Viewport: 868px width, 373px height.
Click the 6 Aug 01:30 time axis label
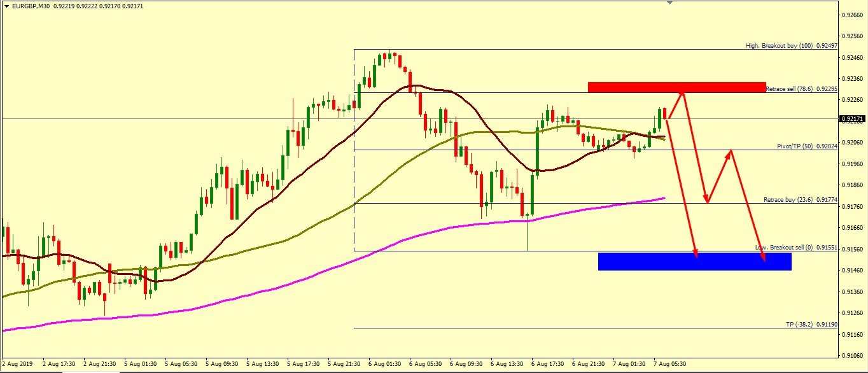pos(386,364)
